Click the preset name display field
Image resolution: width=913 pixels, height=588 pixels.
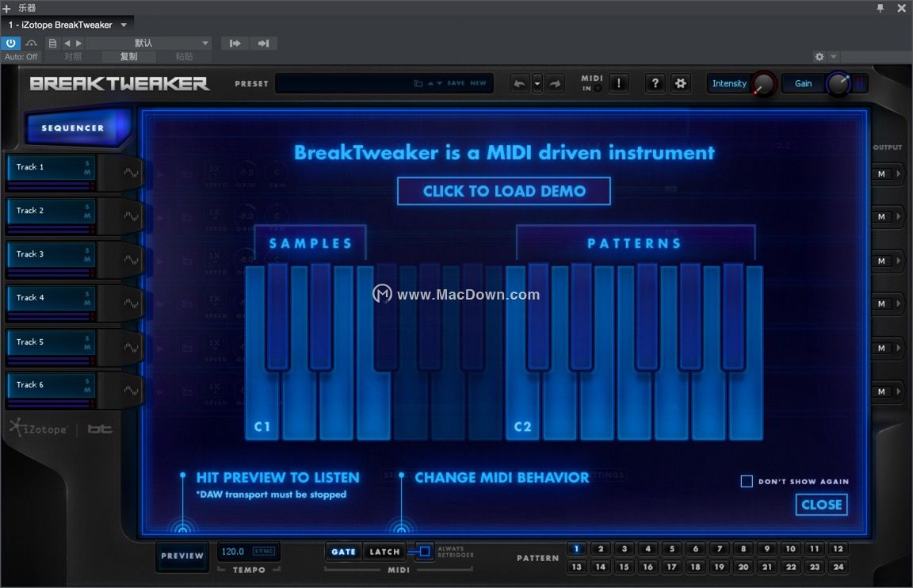(384, 83)
